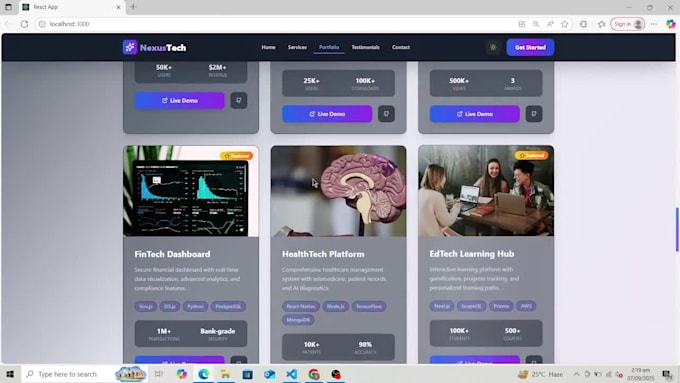
Task: Click the zoom magnifier icon in address bar
Action: [x=536, y=24]
